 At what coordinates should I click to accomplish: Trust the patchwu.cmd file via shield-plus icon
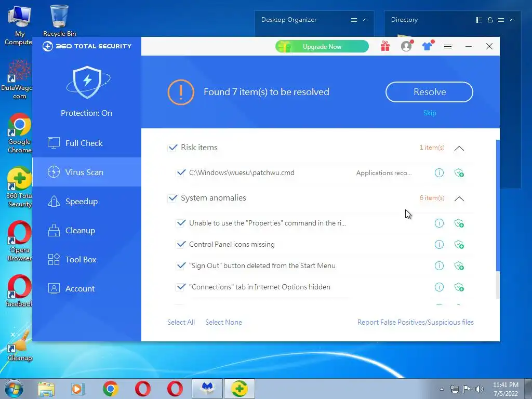(x=459, y=172)
